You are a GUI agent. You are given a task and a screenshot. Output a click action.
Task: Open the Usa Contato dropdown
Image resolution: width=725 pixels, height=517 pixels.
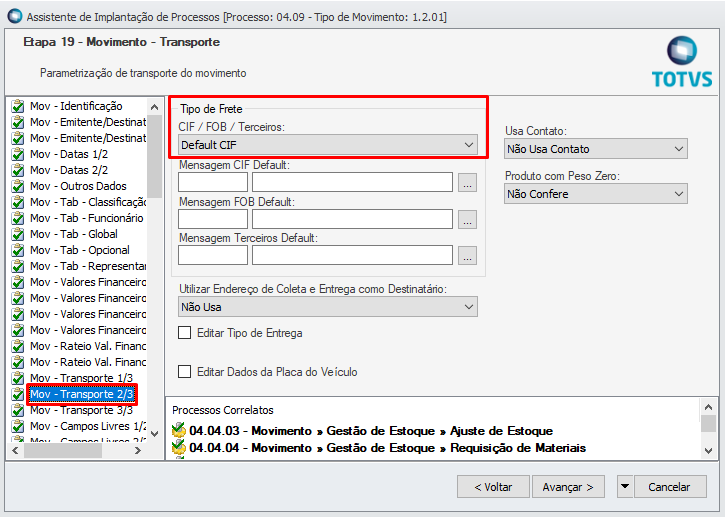click(x=596, y=149)
